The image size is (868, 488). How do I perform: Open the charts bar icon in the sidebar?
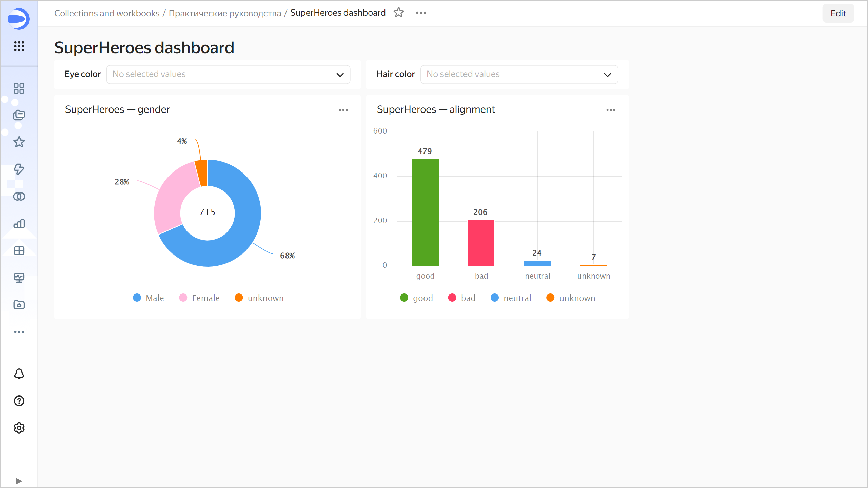pyautogui.click(x=19, y=224)
